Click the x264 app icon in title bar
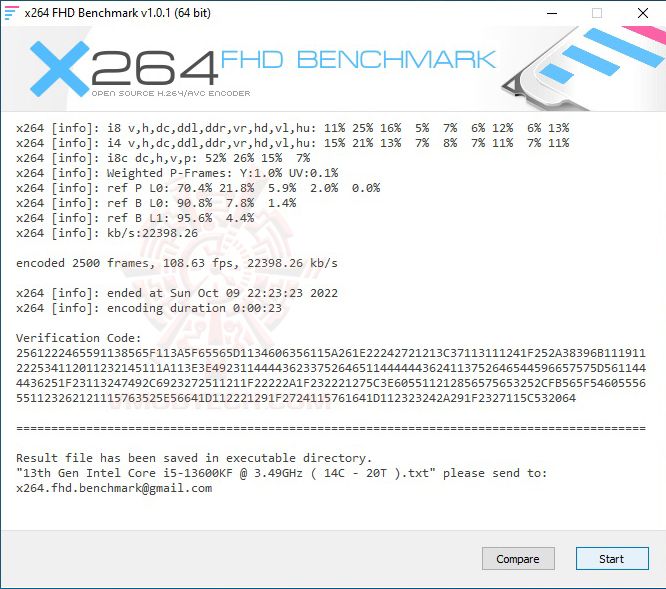Viewport: 666px width, 589px height. point(11,13)
